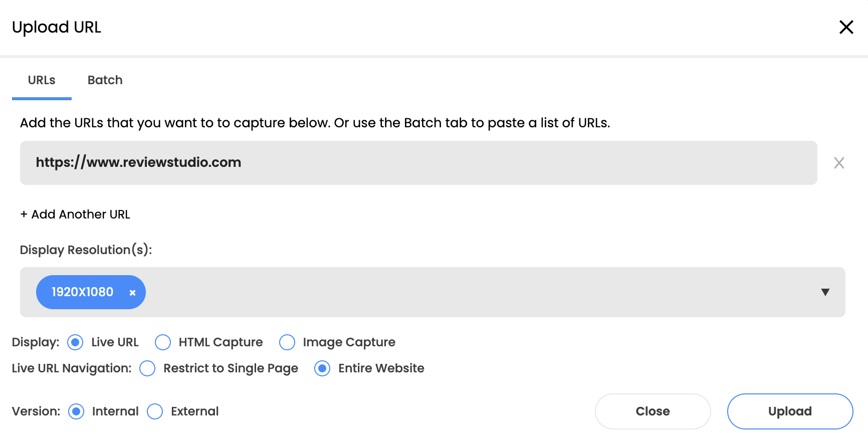Click the URL input field
The image size is (868, 440).
(418, 163)
